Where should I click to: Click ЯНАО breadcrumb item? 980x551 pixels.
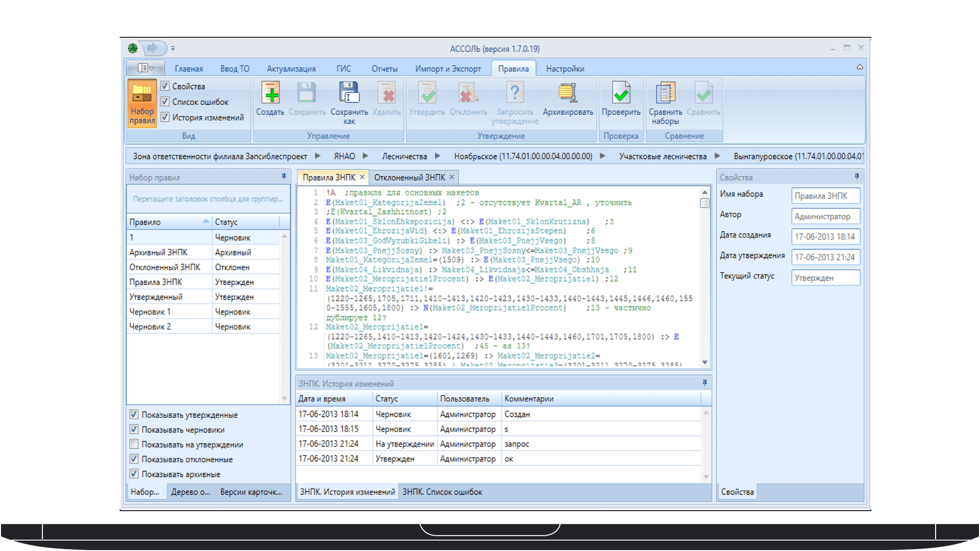click(345, 156)
